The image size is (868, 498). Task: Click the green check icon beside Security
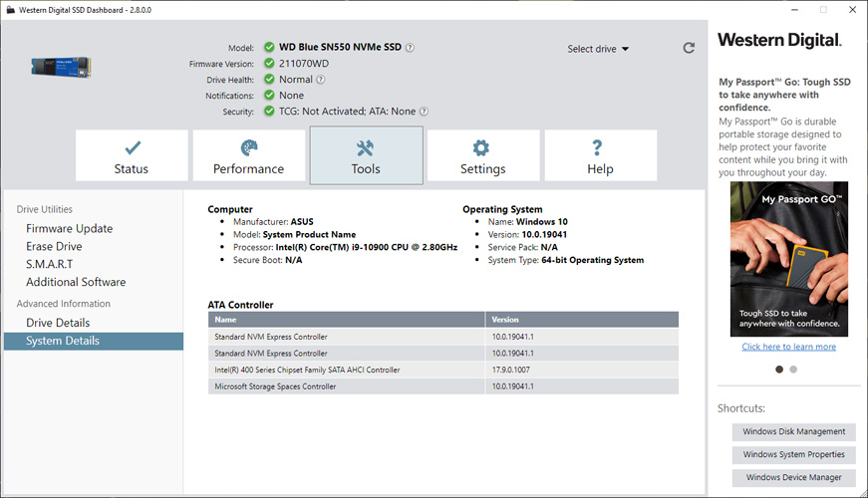click(269, 112)
